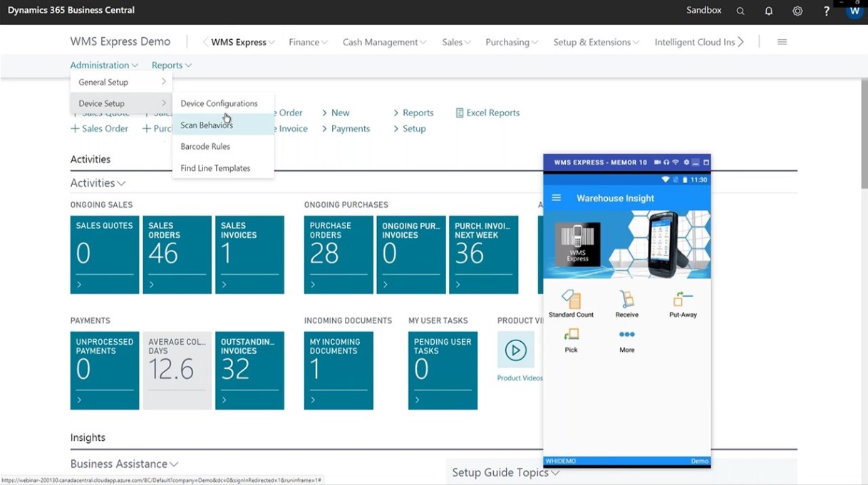This screenshot has height=485, width=868.
Task: Tap the More three-dots icon in the app
Action: point(626,335)
